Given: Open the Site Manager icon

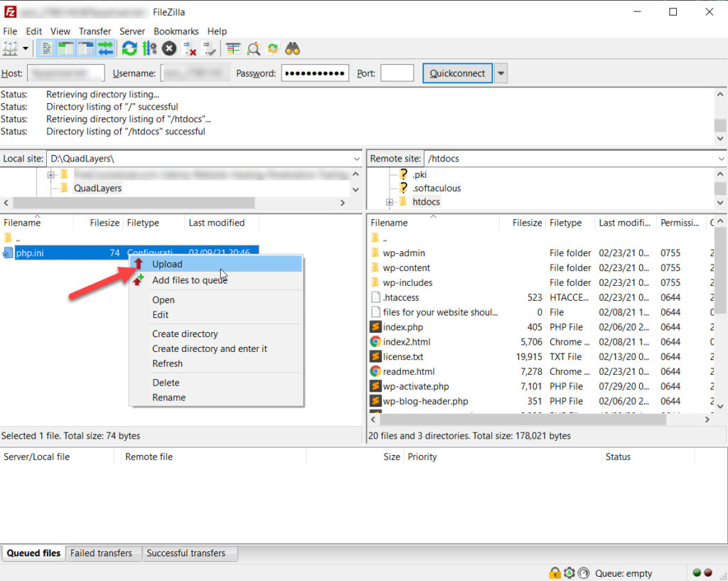Looking at the screenshot, I should click(x=10, y=48).
